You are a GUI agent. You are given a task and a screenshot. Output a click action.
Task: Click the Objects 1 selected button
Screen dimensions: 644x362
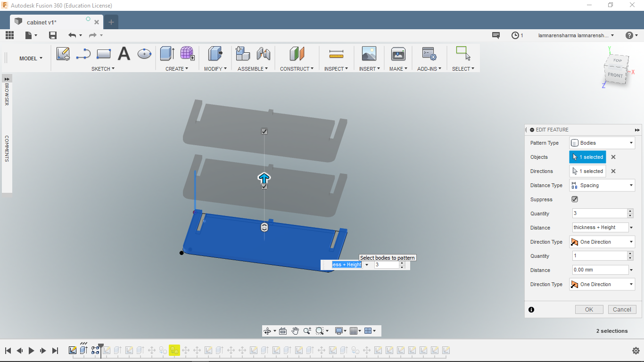click(x=588, y=157)
